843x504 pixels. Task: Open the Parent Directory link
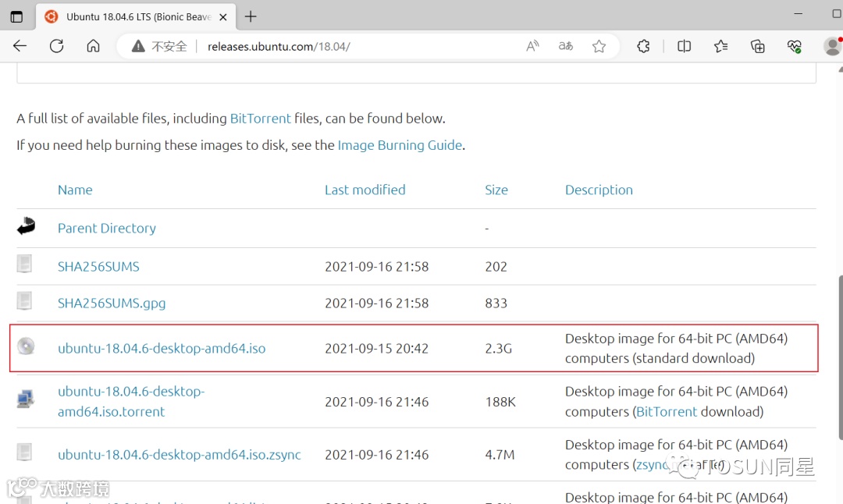[107, 229]
